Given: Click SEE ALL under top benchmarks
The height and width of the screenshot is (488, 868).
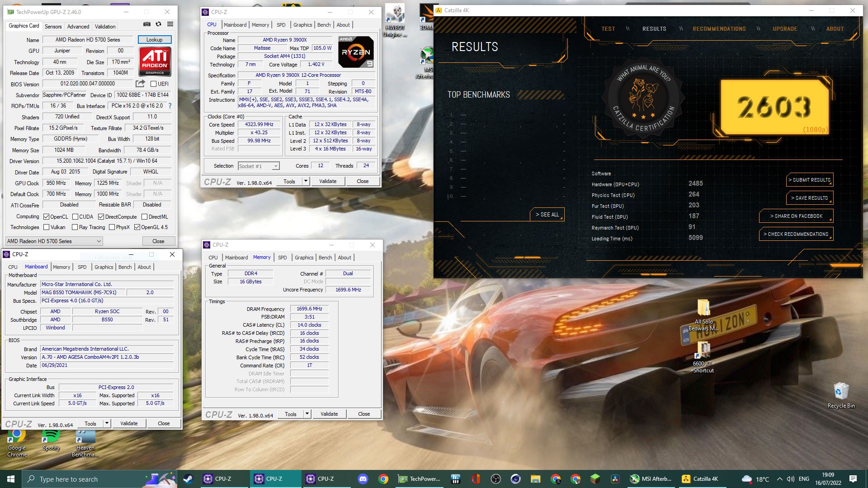Looking at the screenshot, I should point(547,215).
